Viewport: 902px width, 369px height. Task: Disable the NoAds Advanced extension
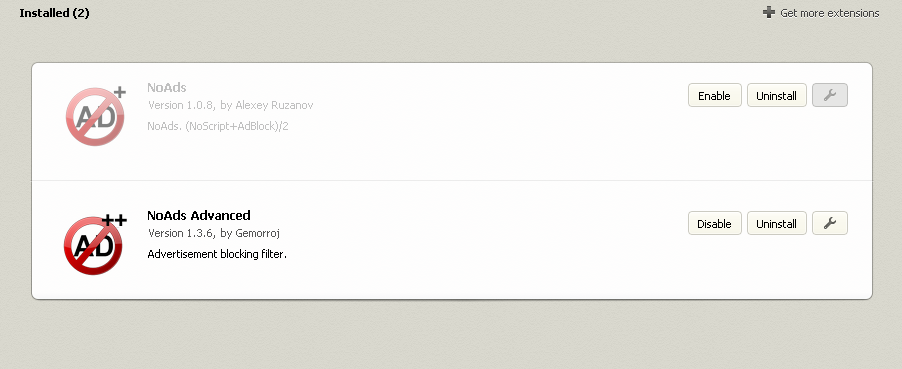pyautogui.click(x=714, y=223)
